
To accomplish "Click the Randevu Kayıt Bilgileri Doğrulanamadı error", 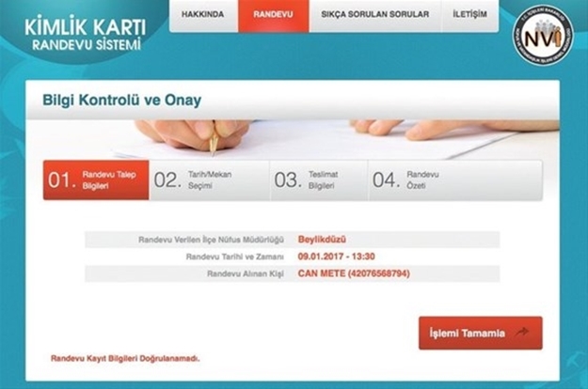I will 125,358.
